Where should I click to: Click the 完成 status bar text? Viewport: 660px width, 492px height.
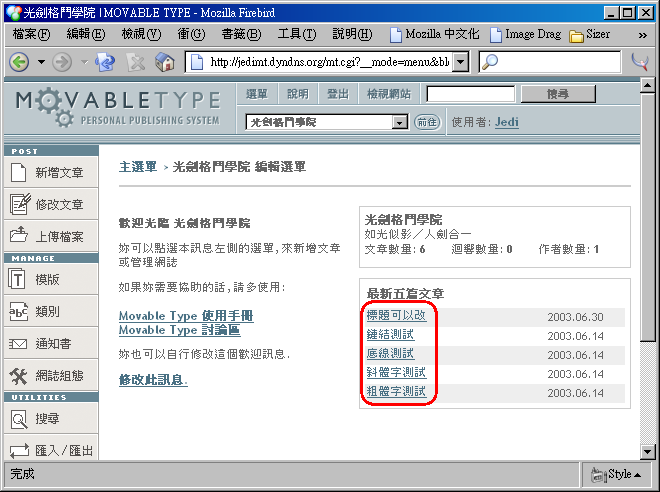[22, 474]
